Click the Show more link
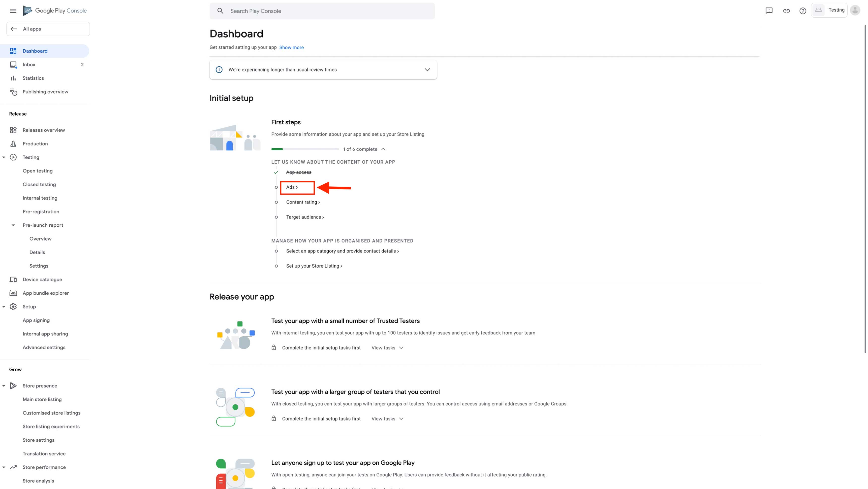 tap(291, 48)
